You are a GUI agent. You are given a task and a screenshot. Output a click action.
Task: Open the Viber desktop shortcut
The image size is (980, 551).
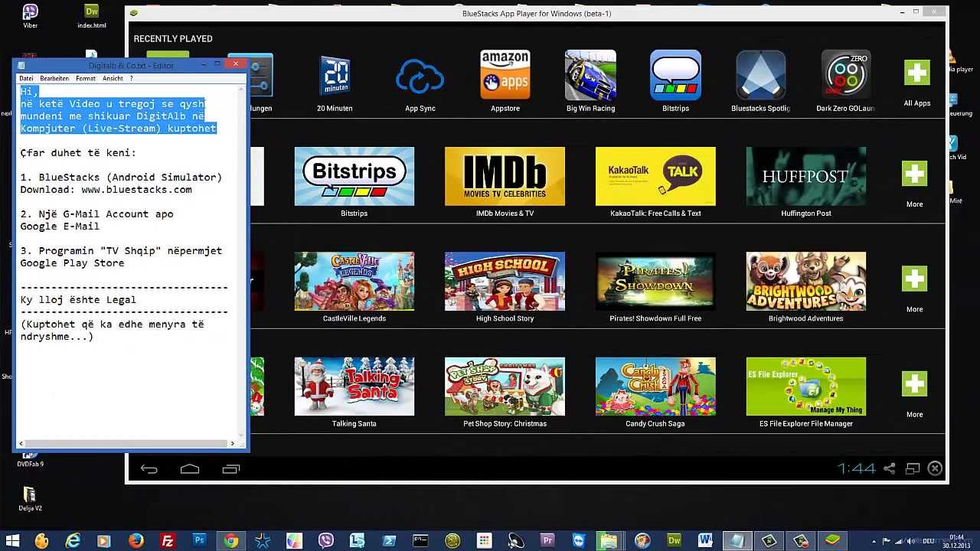click(x=30, y=16)
